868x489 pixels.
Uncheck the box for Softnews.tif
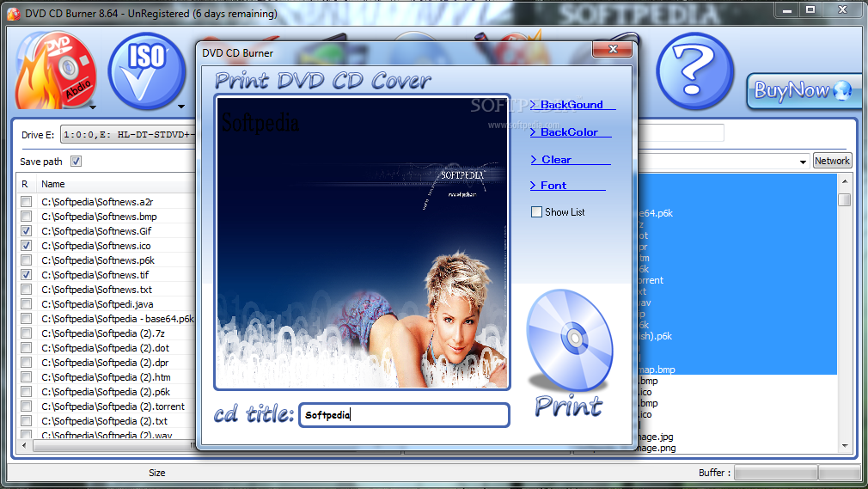(x=26, y=275)
